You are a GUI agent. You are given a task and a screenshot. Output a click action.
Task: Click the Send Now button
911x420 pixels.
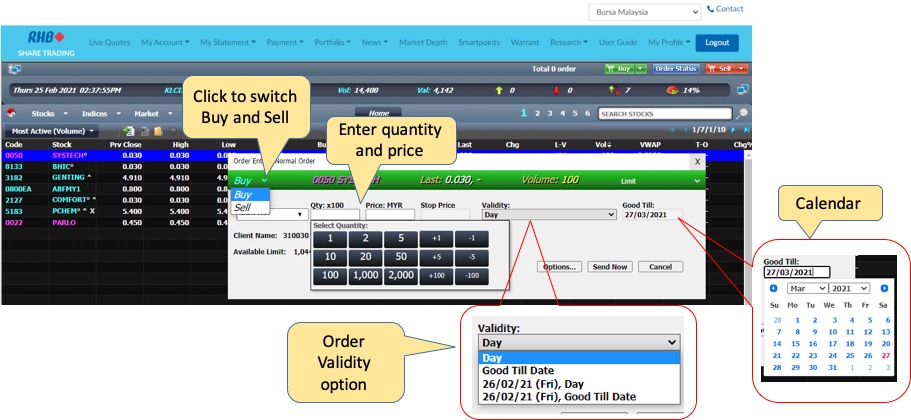click(x=610, y=267)
